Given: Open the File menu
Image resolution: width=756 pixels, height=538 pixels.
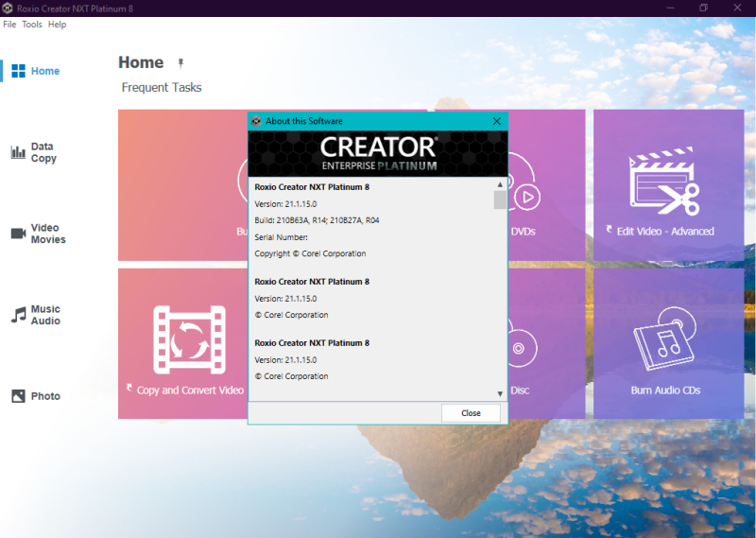Looking at the screenshot, I should 9,25.
